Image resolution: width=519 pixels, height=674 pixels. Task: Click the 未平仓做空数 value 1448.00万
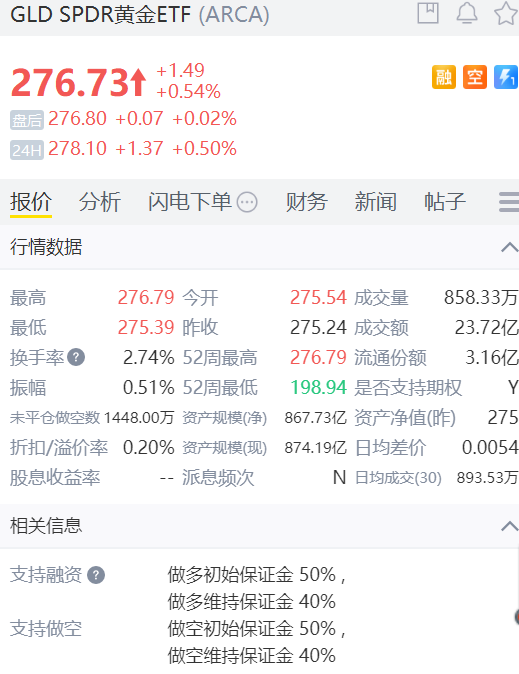pyautogui.click(x=139, y=417)
